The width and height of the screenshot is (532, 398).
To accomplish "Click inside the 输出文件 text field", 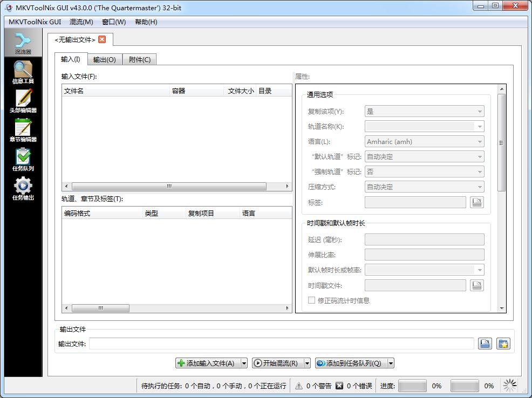I will 281,343.
